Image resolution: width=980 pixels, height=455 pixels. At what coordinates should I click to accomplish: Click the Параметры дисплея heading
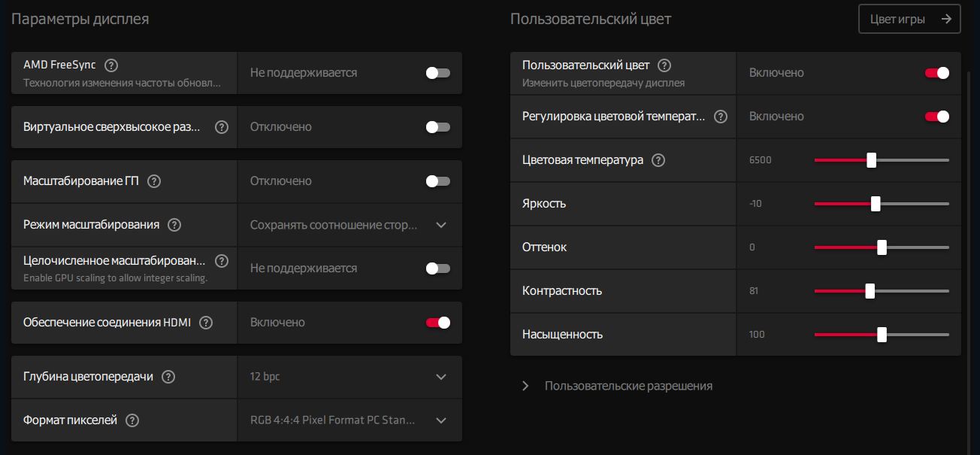(80, 20)
